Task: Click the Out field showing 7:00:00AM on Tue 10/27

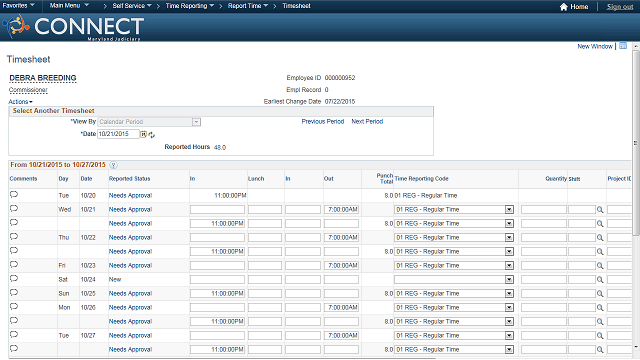Action: (341, 336)
